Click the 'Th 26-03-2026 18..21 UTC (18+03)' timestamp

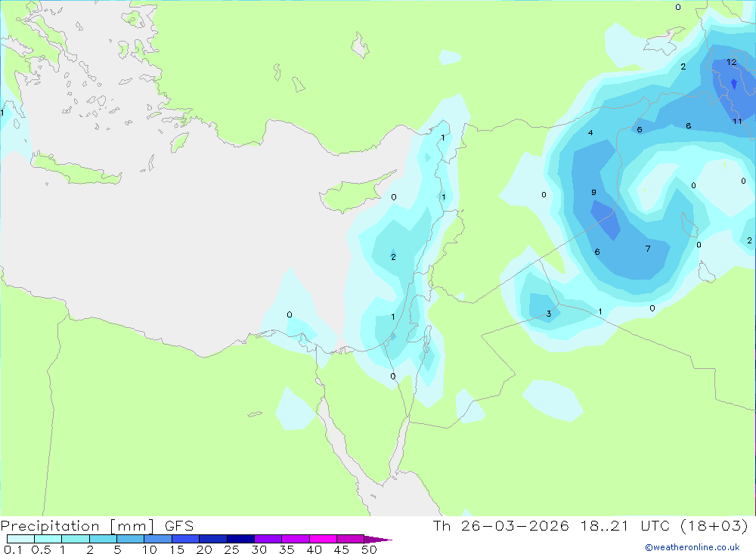coord(590,525)
